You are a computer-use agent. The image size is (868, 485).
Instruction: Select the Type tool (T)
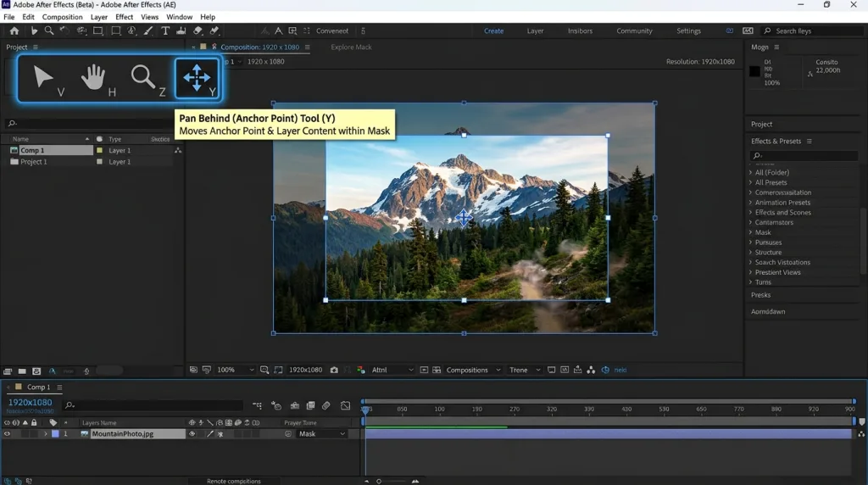(165, 31)
